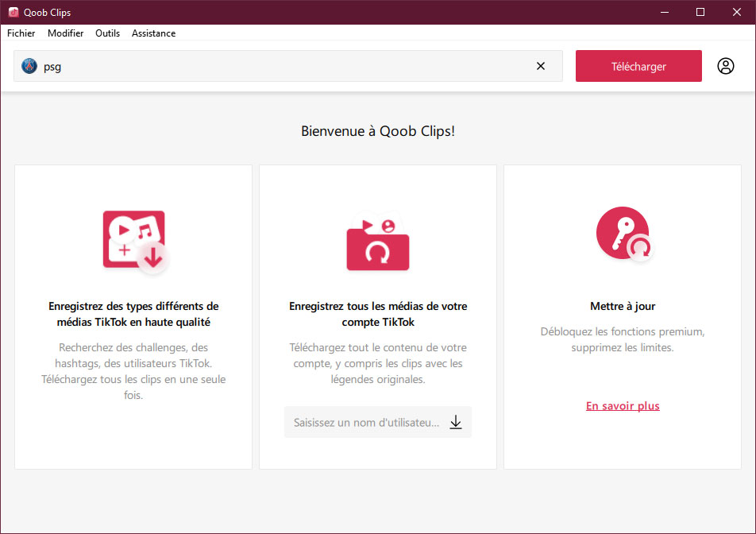
Task: Click the Qoob Clips app icon in title bar
Action: click(13, 12)
